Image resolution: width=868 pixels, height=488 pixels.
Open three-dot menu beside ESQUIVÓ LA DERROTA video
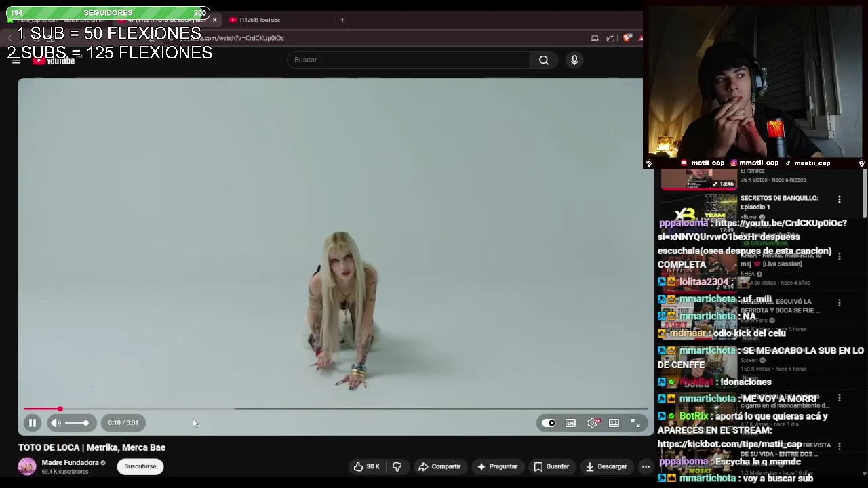tap(840, 303)
